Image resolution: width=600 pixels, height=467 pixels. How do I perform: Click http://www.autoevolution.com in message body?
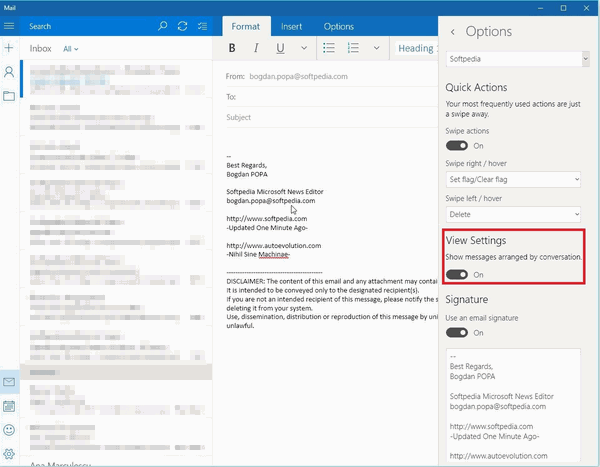point(274,245)
